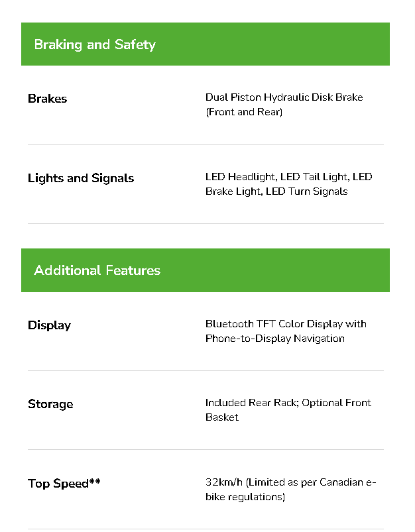Click the Phone-to-Display Navigation text
The image size is (415, 532).
pos(274,339)
